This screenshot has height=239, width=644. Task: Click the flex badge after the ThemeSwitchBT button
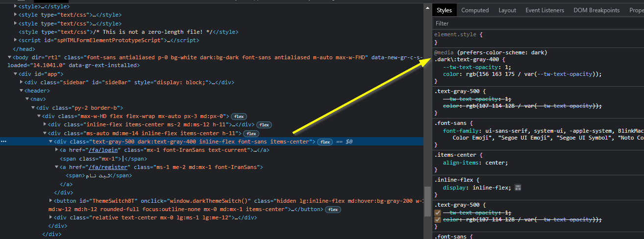(x=333, y=210)
